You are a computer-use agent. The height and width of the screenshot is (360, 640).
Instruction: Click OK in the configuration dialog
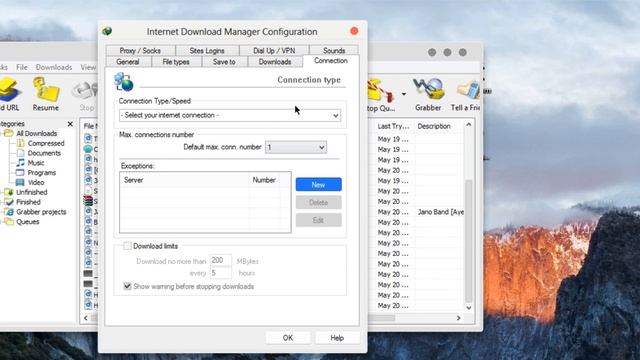point(288,338)
